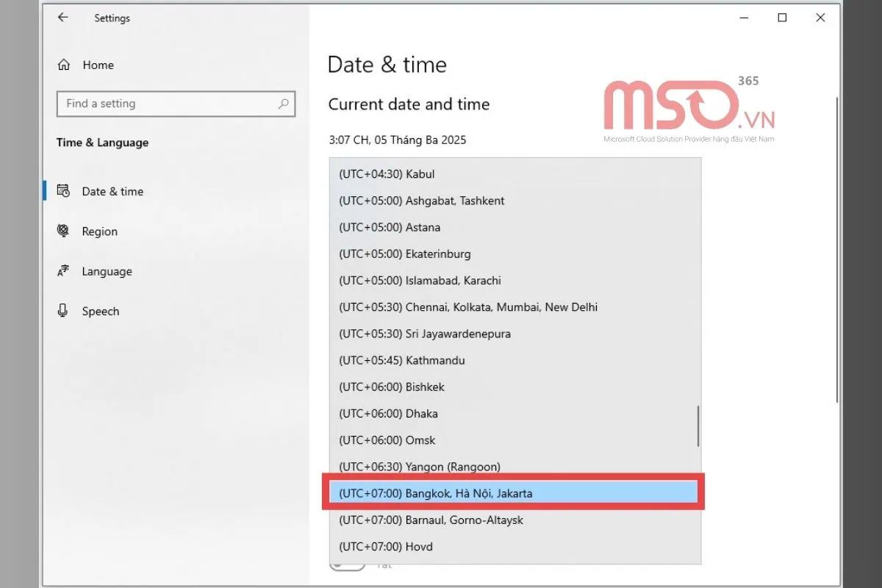882x588 pixels.
Task: Choose (UTC+05:45) Kathmandu from the list
Action: (401, 360)
